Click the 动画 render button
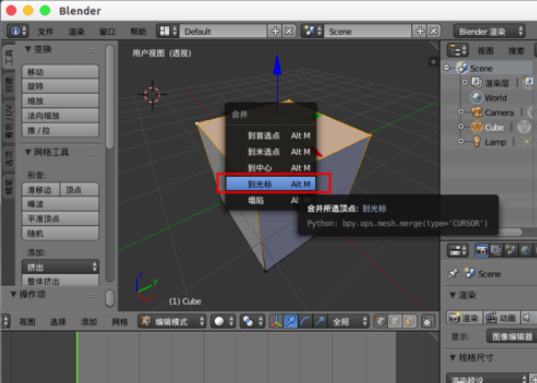Image resolution: width=537 pixels, height=383 pixels. [501, 318]
